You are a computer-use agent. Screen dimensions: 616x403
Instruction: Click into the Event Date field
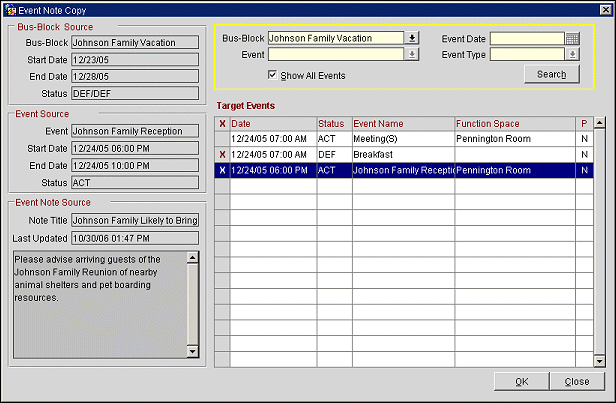point(526,39)
